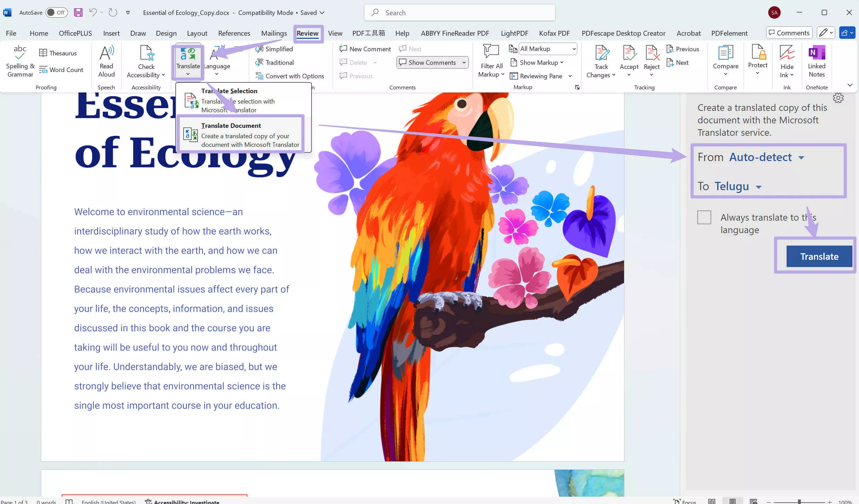Toggle Focus mode in status bar
859x504 pixels.
(684, 501)
